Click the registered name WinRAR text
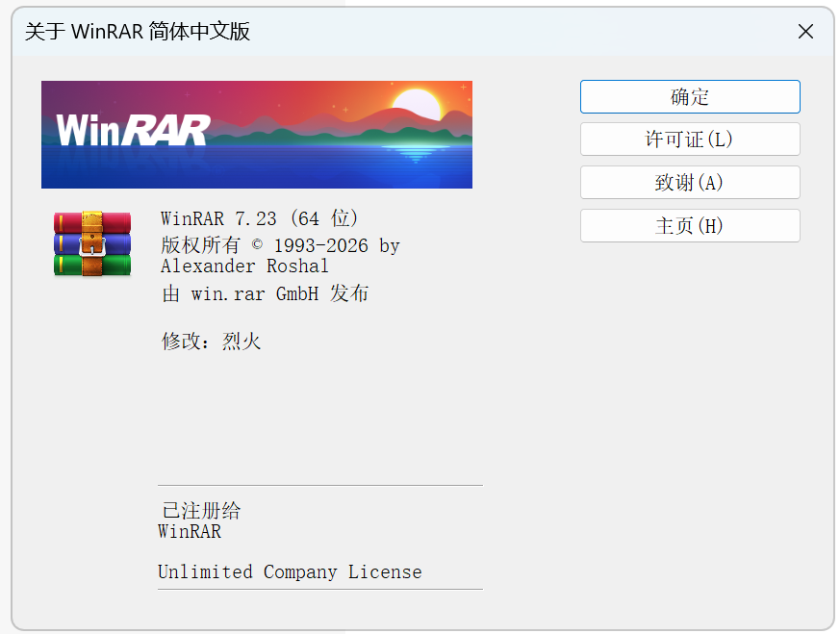 tap(190, 532)
